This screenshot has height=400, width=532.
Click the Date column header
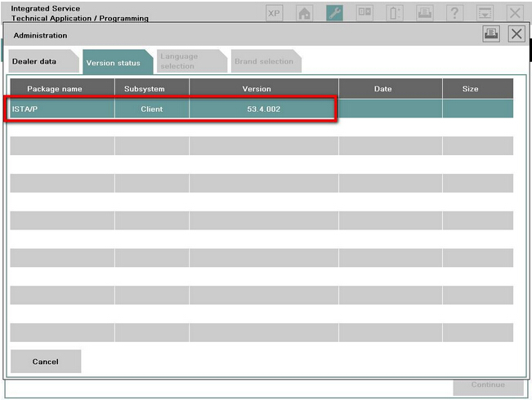391,89
